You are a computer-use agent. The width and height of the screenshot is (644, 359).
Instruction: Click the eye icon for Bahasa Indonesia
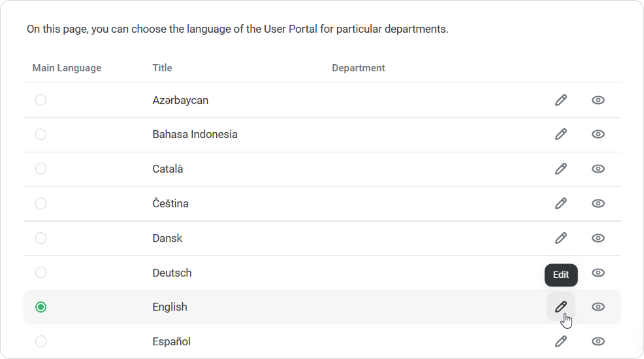pos(598,134)
